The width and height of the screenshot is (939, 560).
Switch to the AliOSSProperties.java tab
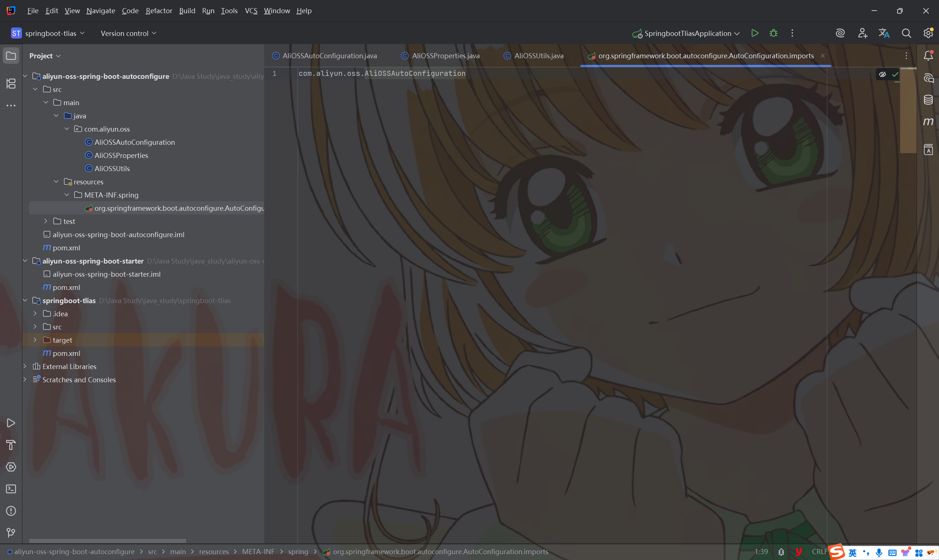pos(445,56)
